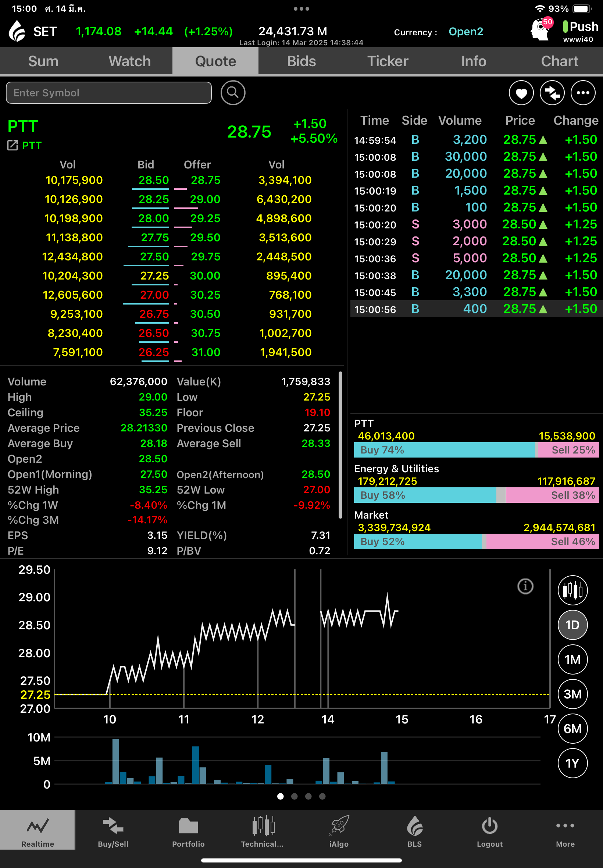Tap PTT Sell 25% pink bar

click(x=568, y=450)
